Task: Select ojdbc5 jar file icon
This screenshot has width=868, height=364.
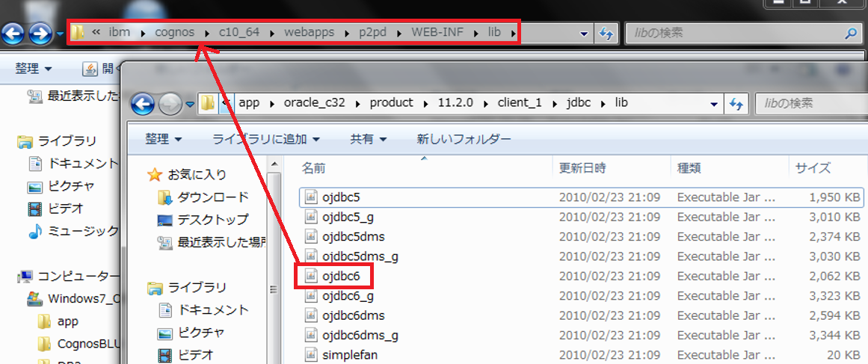Action: (311, 197)
